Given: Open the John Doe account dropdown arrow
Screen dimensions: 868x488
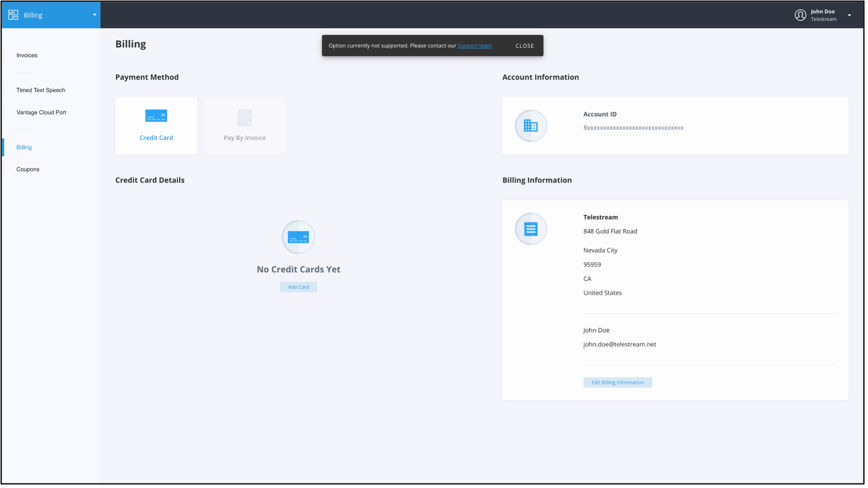Looking at the screenshot, I should pyautogui.click(x=849, y=15).
